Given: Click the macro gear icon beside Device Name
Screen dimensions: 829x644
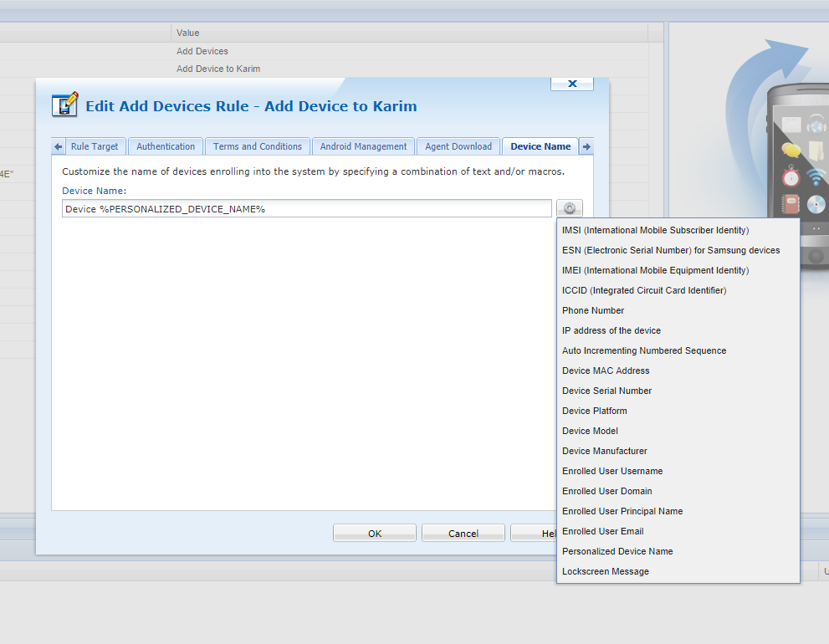Looking at the screenshot, I should 569,208.
